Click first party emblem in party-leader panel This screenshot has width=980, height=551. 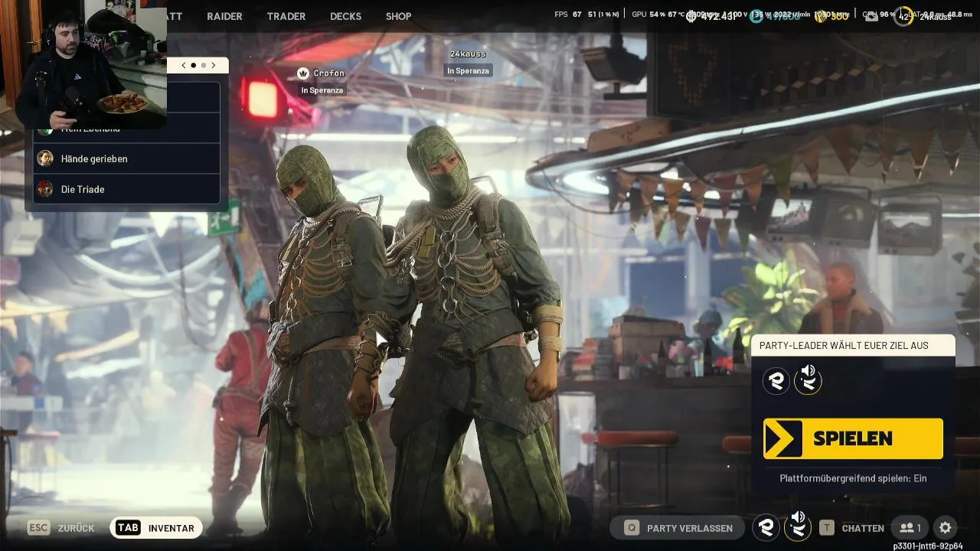776,380
